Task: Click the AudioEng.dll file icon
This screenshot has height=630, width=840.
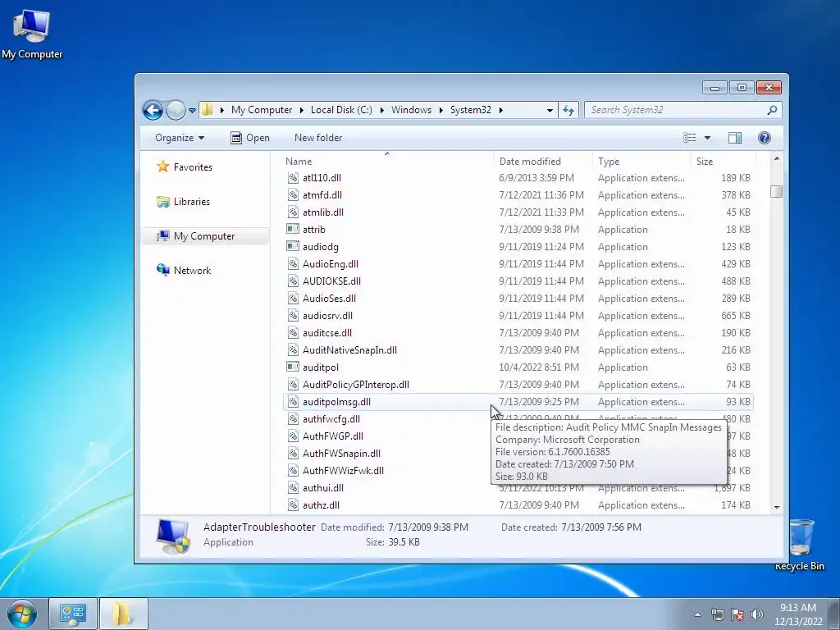Action: point(293,264)
